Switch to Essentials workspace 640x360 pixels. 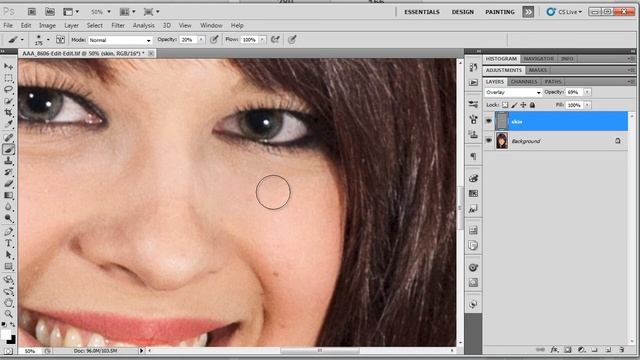coord(422,12)
